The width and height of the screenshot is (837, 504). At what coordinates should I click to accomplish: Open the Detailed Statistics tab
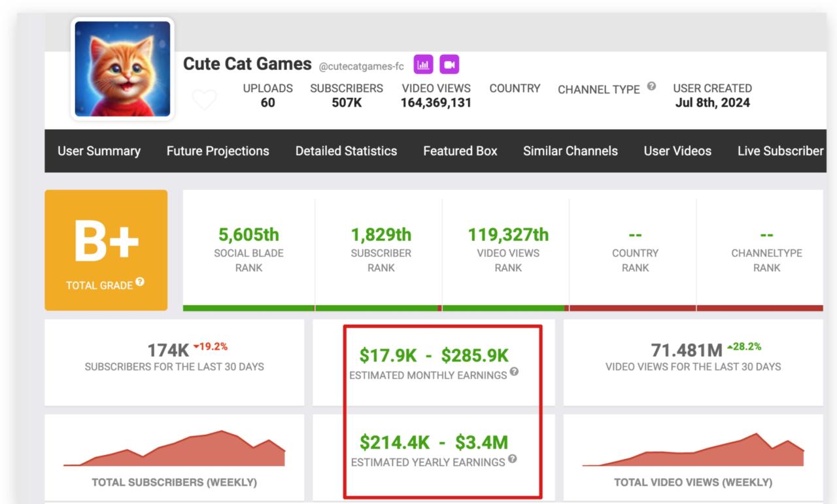pyautogui.click(x=346, y=151)
